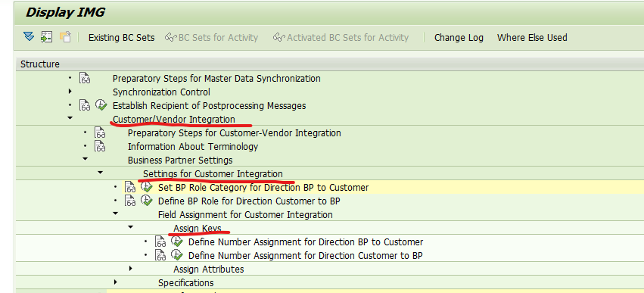The image size is (644, 293).
Task: Open documentation icon for Preparatory Steps for Master Data Synchronization
Action: (85, 78)
